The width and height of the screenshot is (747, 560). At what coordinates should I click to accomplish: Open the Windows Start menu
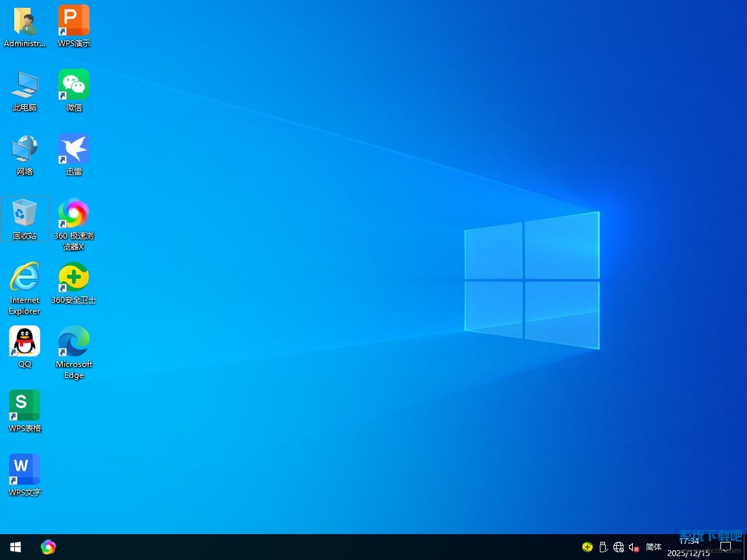(x=16, y=547)
